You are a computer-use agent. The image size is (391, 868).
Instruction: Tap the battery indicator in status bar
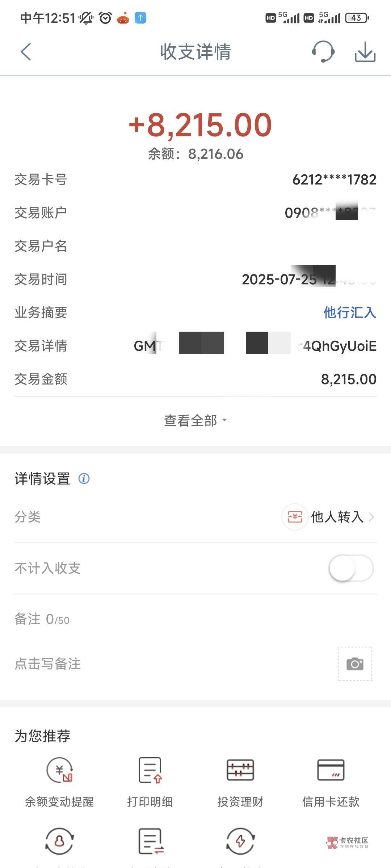click(x=357, y=18)
